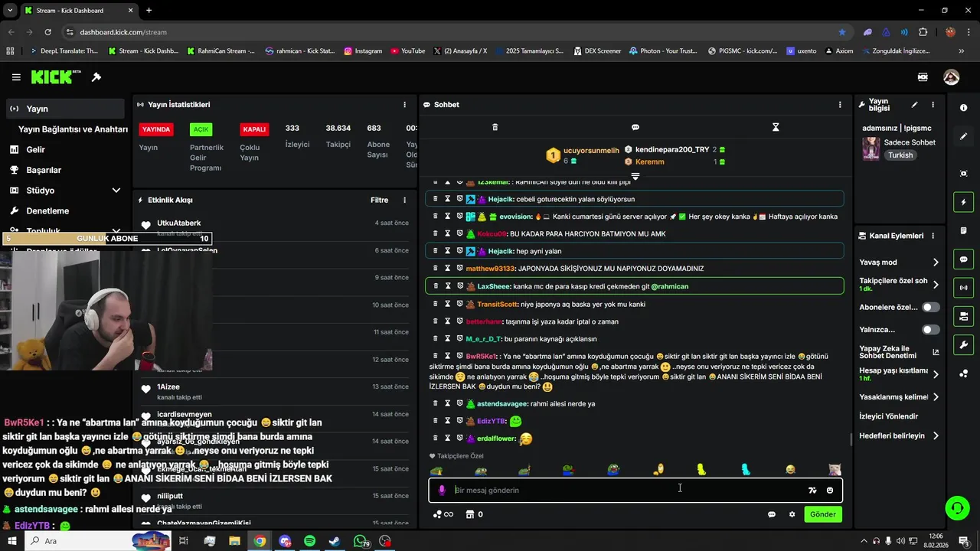This screenshot has height=551, width=980.
Task: Click UtkuAtaberk in activity feed
Action: (x=179, y=223)
